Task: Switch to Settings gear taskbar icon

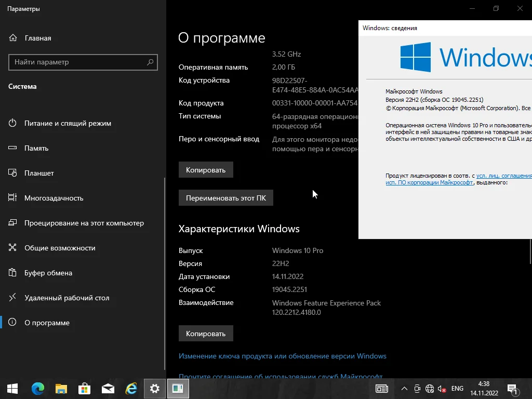Action: [x=155, y=389]
